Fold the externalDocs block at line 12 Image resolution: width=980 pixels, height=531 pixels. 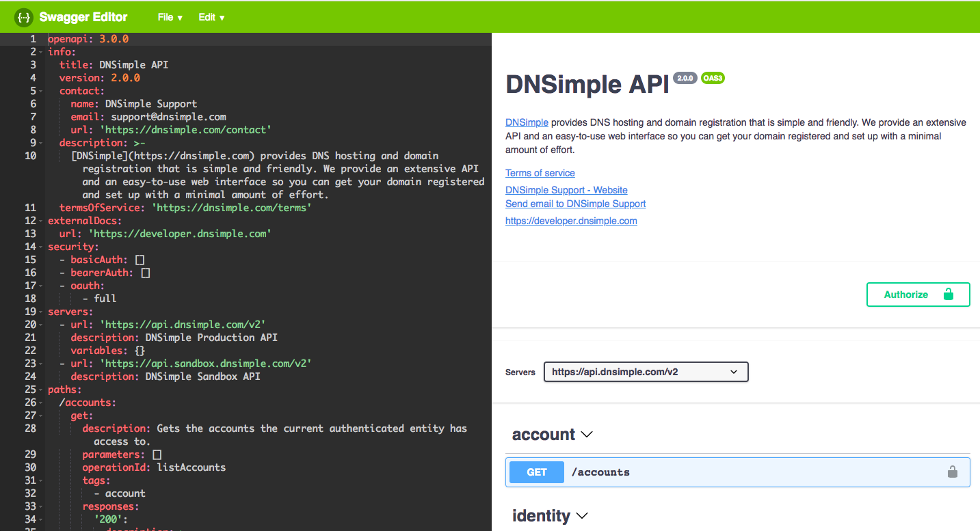[x=40, y=221]
